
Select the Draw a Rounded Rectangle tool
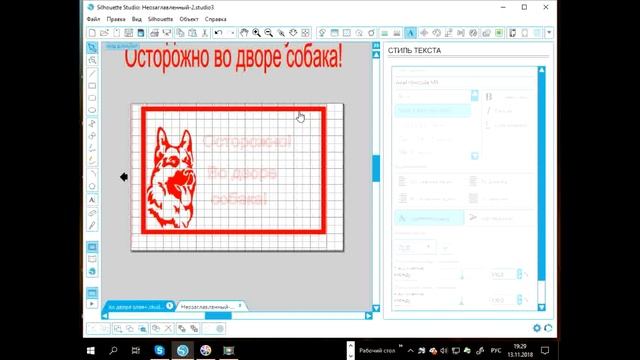(92, 98)
